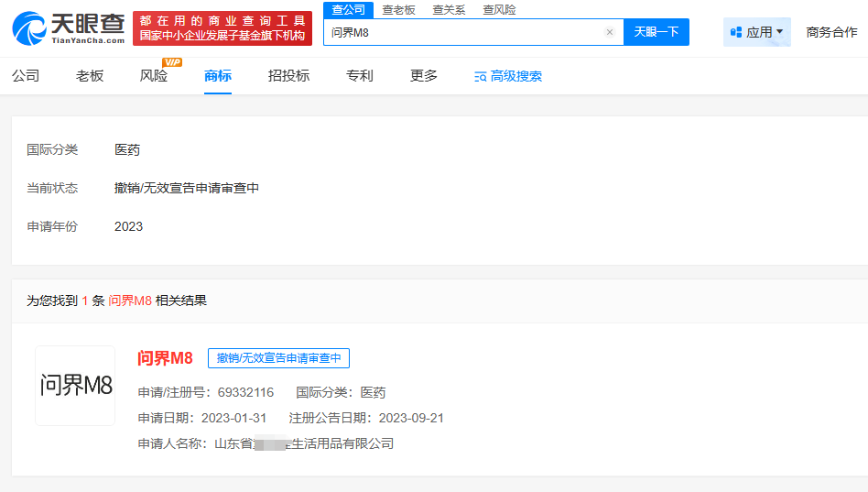
Task: Select the 撤销/无效宣告申请审查中 status filter
Action: (187, 188)
